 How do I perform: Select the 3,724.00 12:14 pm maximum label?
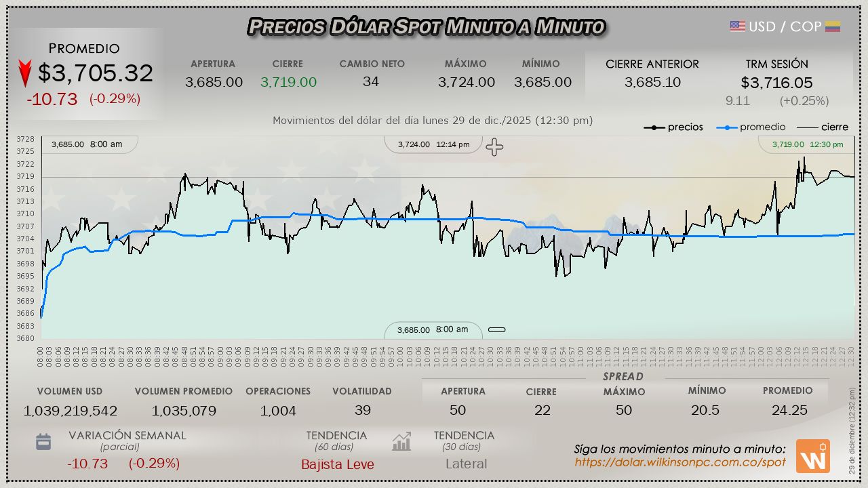click(x=433, y=144)
